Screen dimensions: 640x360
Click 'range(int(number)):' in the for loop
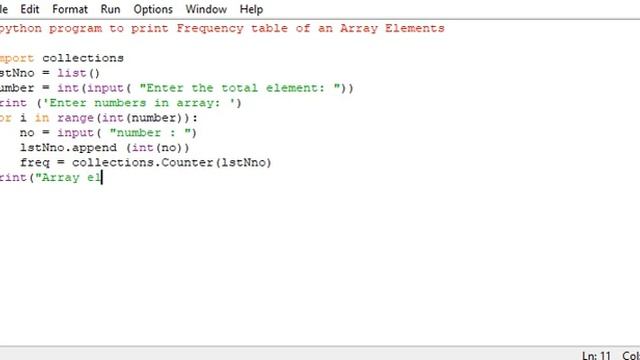coord(127,118)
